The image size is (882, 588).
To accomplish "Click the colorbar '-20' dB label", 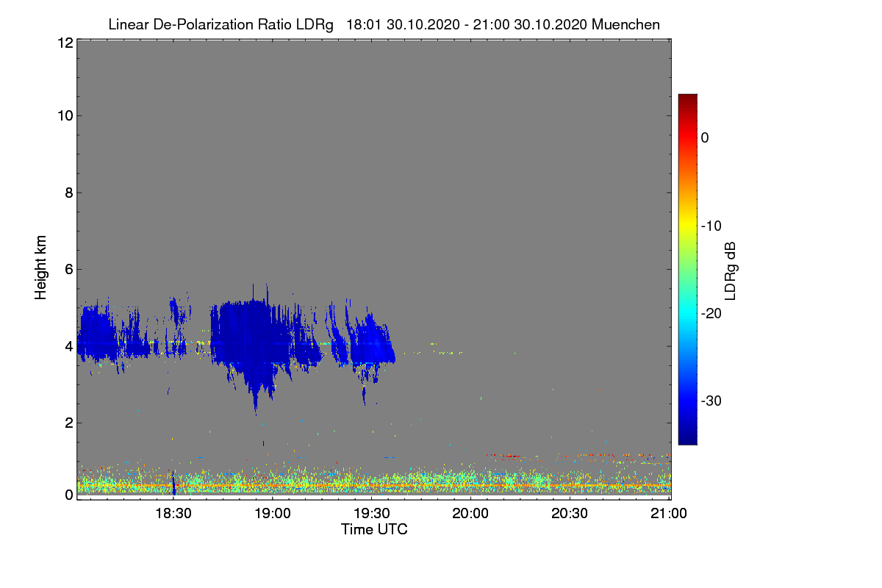I will pos(711,313).
